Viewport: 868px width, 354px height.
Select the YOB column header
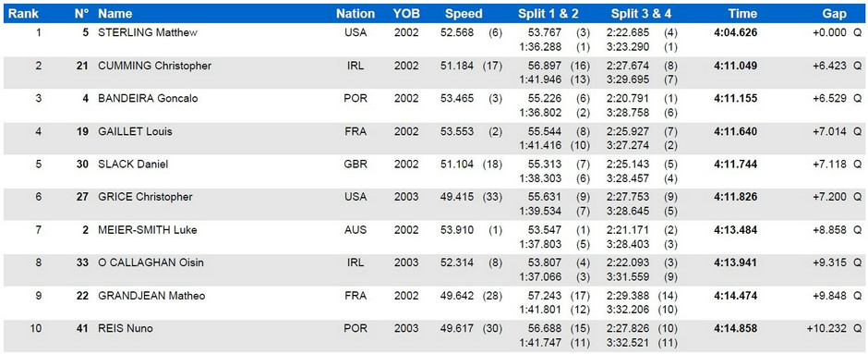405,14
